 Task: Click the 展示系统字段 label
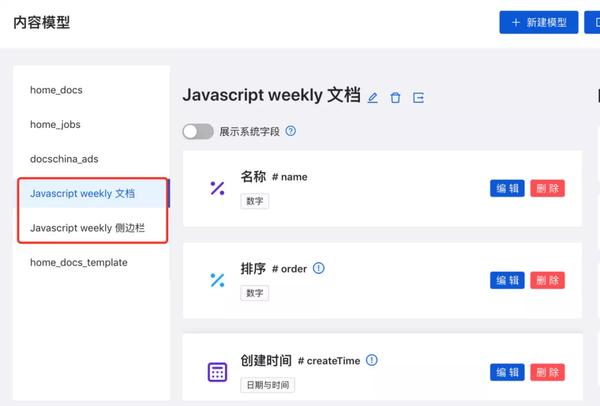coord(249,132)
